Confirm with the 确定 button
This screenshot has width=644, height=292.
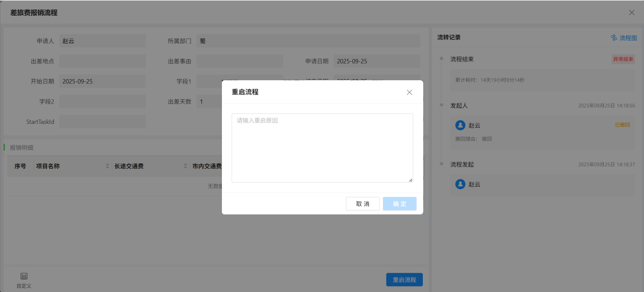point(400,204)
